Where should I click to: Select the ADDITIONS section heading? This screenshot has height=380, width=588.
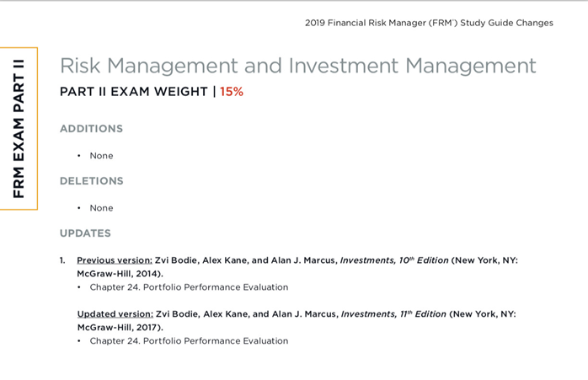pyautogui.click(x=91, y=129)
